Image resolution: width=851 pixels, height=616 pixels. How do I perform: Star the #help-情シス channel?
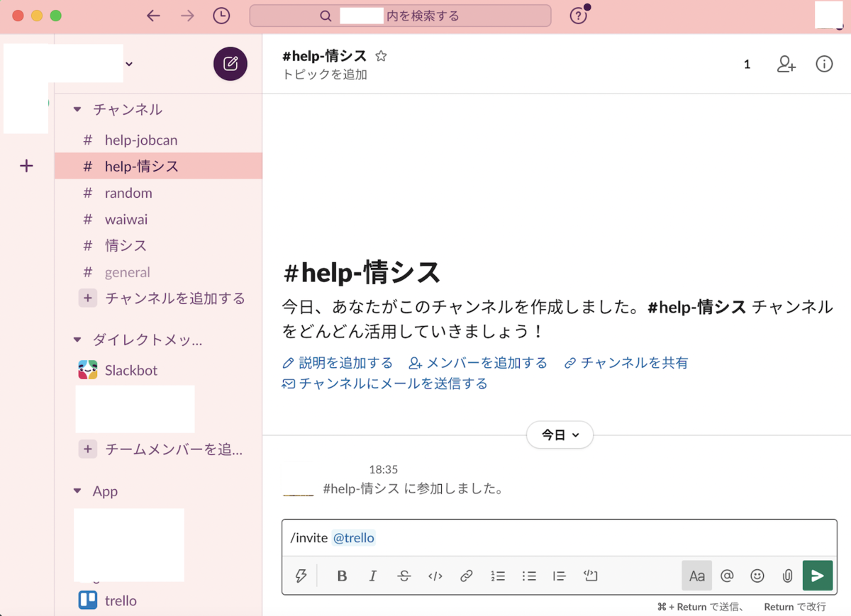(380, 56)
